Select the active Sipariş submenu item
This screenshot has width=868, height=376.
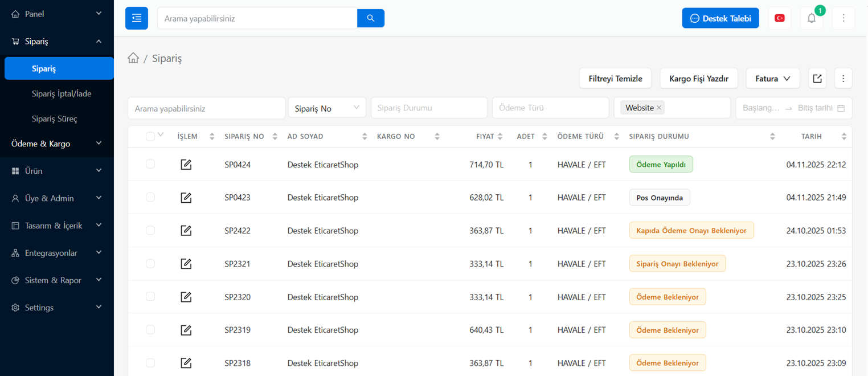[59, 68]
